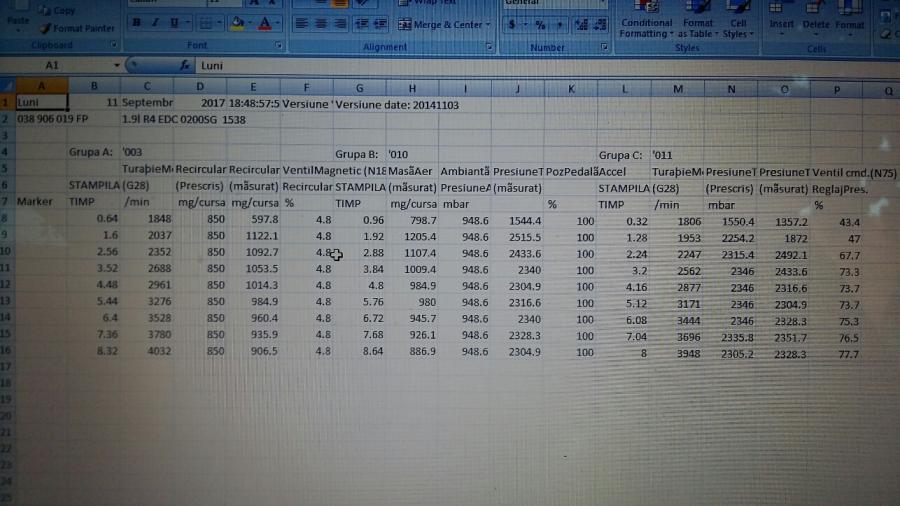The width and height of the screenshot is (900, 506).
Task: Toggle bold formatting in Font group
Action: coord(137,23)
